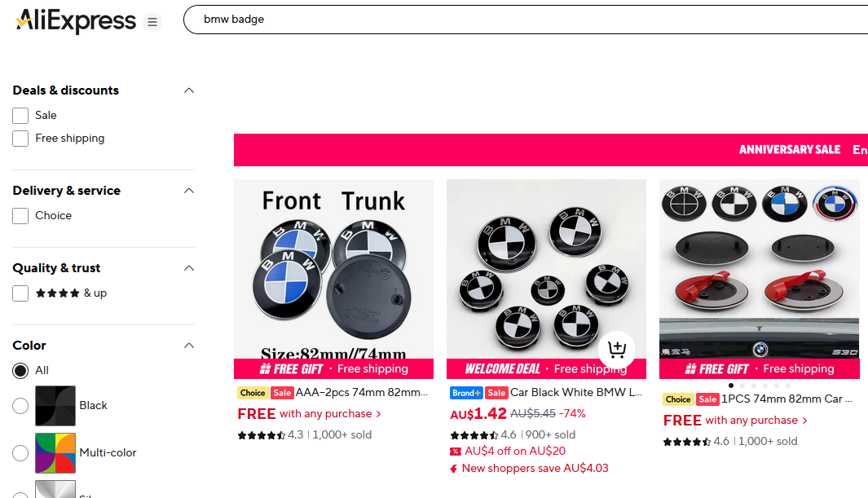Collapse the Color filter section

[x=189, y=346]
